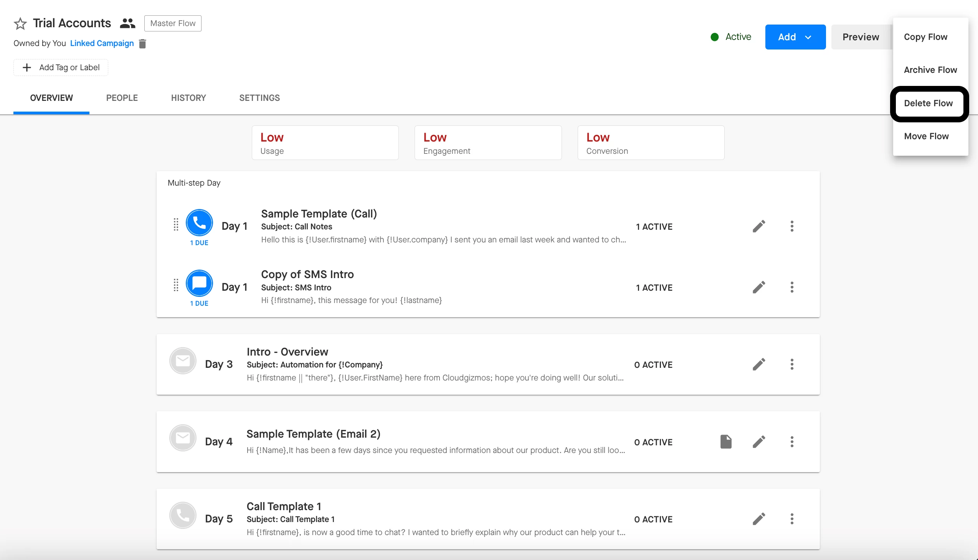Screen dimensions: 978x560
Task: Edit the Sample Template (Call) step
Action: (758, 226)
